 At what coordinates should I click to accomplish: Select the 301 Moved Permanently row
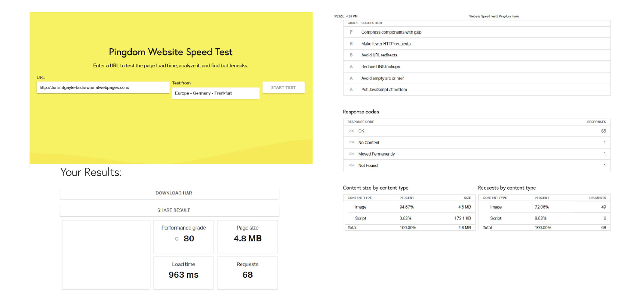tap(477, 154)
